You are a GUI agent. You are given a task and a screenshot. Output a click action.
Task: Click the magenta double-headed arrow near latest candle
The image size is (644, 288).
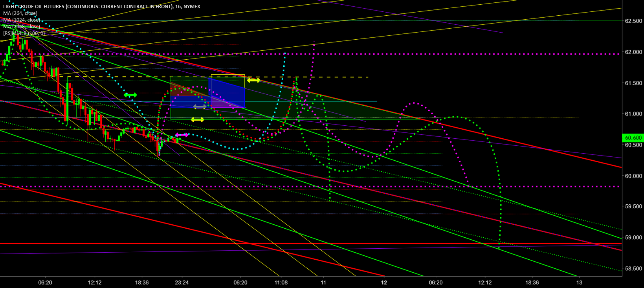click(182, 135)
